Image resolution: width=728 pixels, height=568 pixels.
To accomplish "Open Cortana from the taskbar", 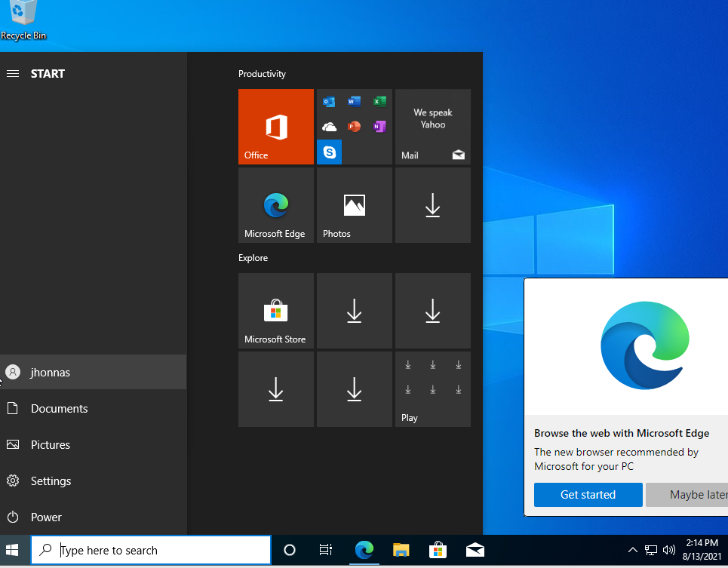I will (289, 551).
